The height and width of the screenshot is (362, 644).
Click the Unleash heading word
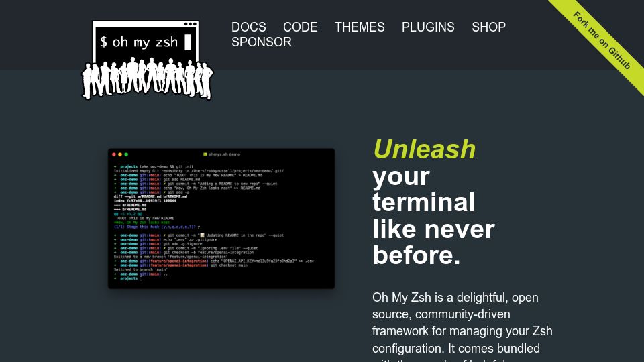[x=424, y=149]
